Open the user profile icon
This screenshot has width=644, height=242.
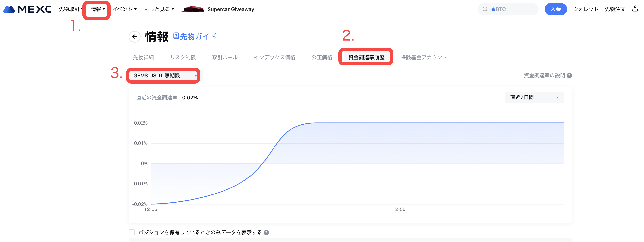[635, 9]
